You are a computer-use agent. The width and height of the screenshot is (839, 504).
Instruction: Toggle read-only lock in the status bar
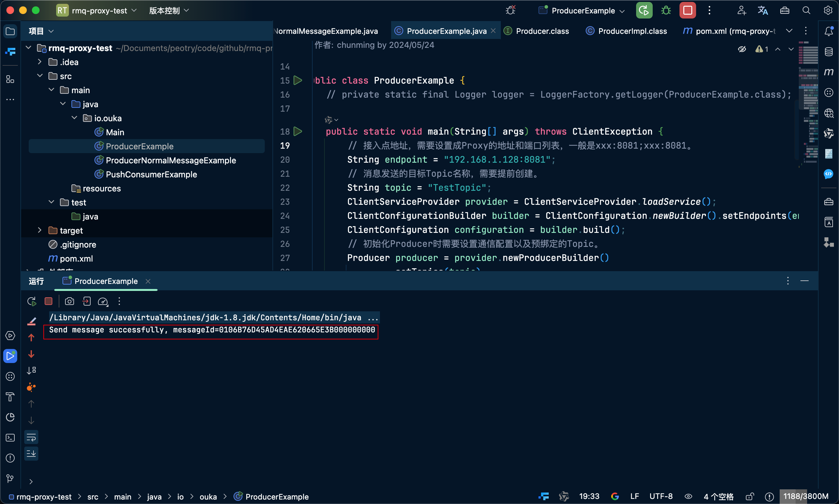(x=750, y=497)
